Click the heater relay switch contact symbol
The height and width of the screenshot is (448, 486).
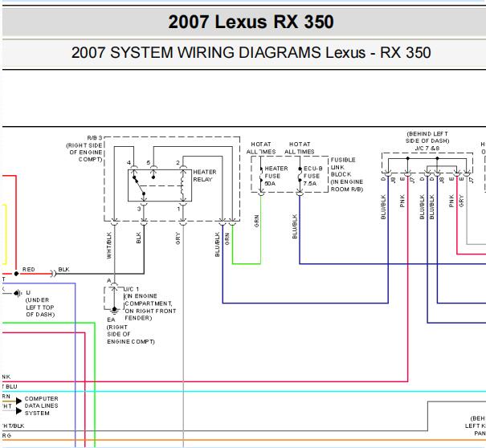139,185
